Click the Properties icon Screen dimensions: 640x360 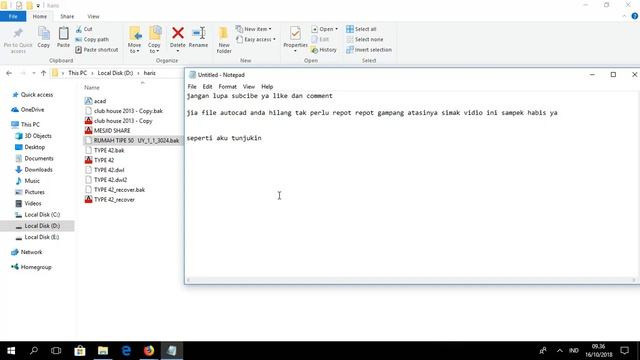click(x=295, y=34)
